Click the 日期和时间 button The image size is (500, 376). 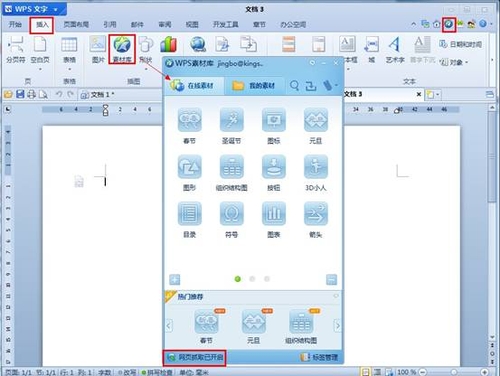click(461, 44)
